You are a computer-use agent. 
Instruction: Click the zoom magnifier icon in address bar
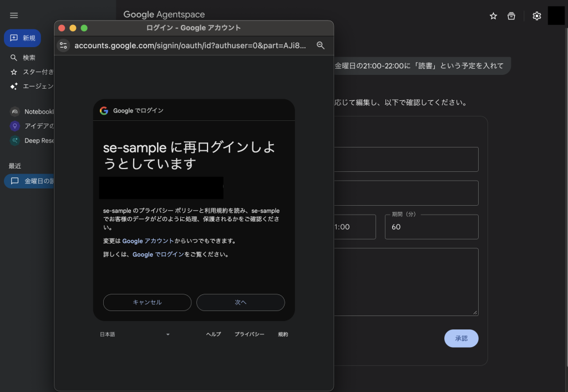click(x=320, y=45)
